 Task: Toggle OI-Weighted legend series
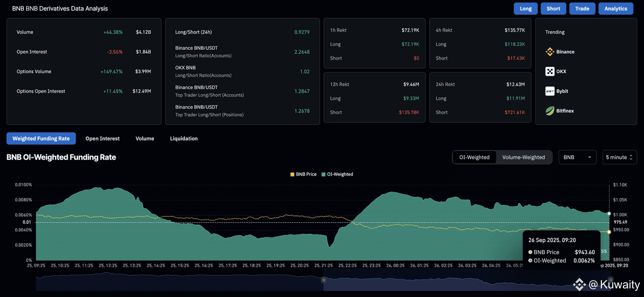[338, 174]
